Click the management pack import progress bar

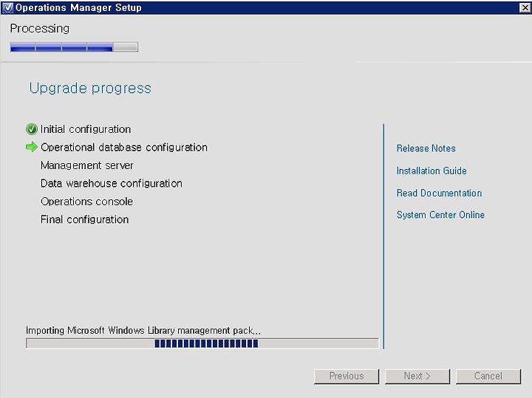coord(202,343)
